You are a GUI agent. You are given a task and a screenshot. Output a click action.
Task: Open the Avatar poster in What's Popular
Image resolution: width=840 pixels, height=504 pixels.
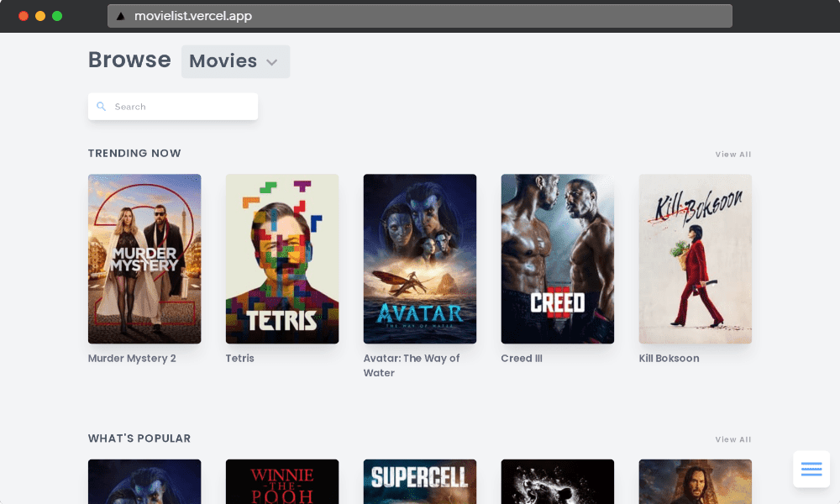[x=144, y=481]
